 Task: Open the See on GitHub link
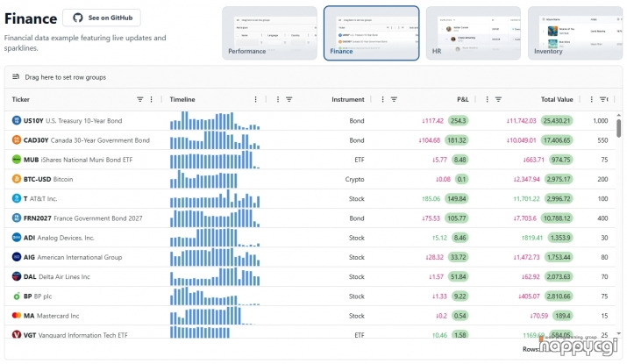pyautogui.click(x=102, y=18)
